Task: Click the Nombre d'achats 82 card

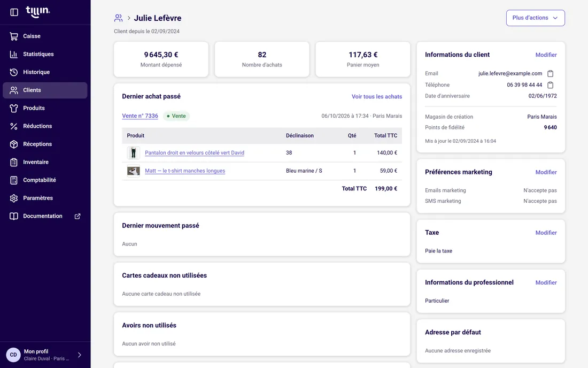Action: pyautogui.click(x=262, y=59)
